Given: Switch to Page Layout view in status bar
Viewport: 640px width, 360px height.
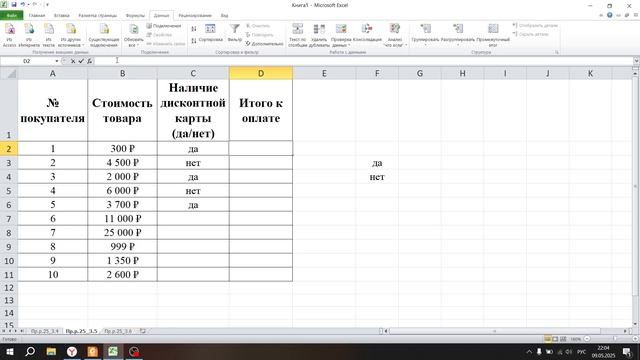Looking at the screenshot, I should click(x=555, y=339).
